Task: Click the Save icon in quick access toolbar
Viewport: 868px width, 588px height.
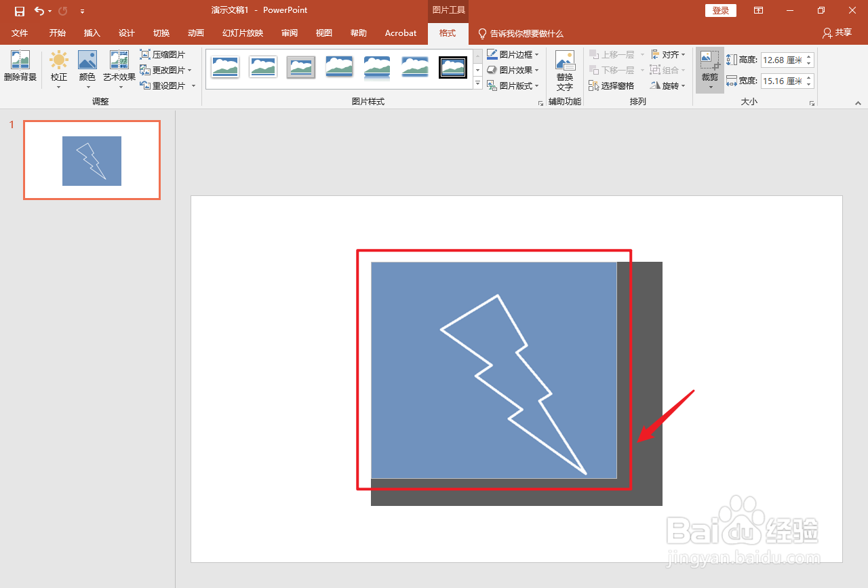Action: pos(20,11)
